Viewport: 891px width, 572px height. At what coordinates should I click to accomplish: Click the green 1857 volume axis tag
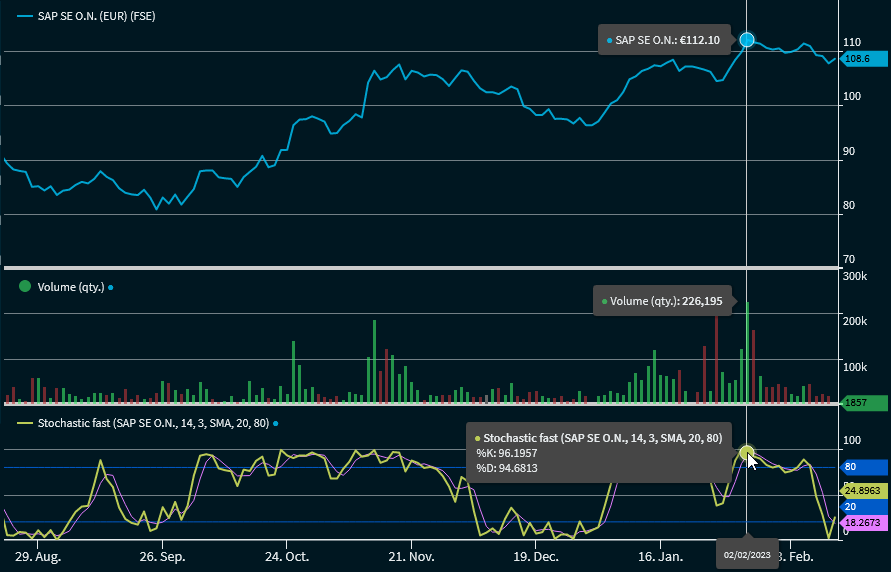(x=863, y=402)
